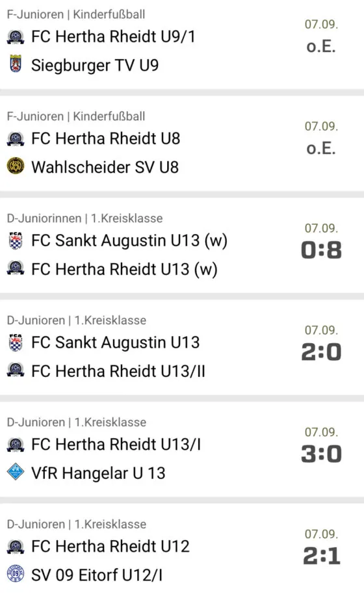364x594 pixels.
Task: Click the FC Hertha Rheidt U9/1 crest
Action: pyautogui.click(x=16, y=37)
